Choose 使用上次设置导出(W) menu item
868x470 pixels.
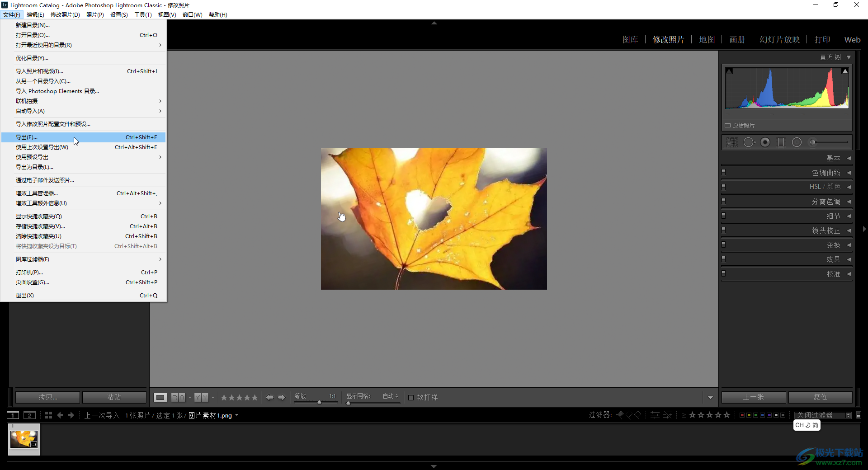pos(84,147)
